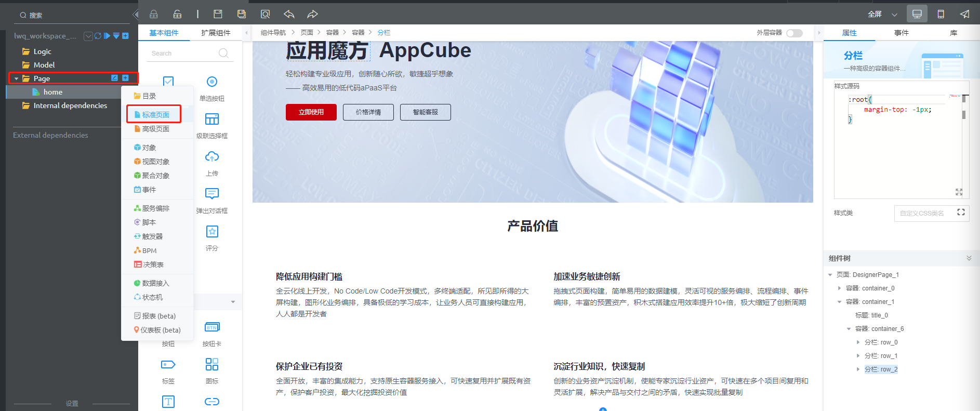Viewport: 980px width, 411px height.
Task: Click the fullscreen icon in style class field
Action: [x=961, y=213]
